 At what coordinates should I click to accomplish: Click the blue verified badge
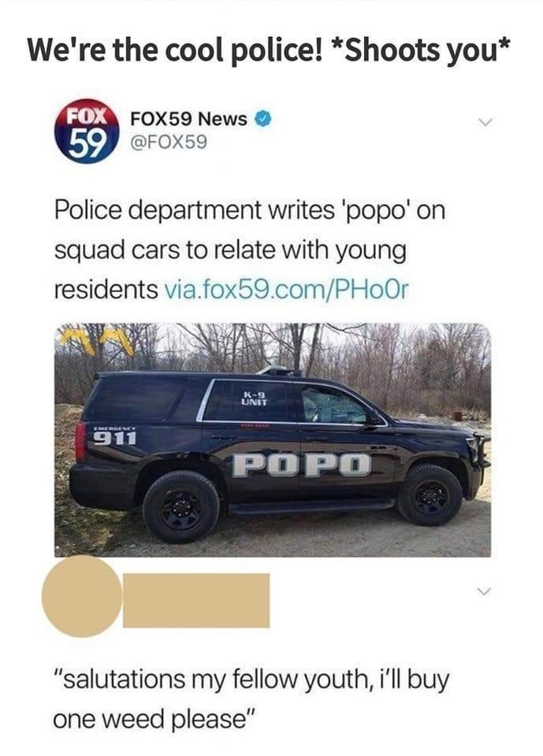[263, 119]
